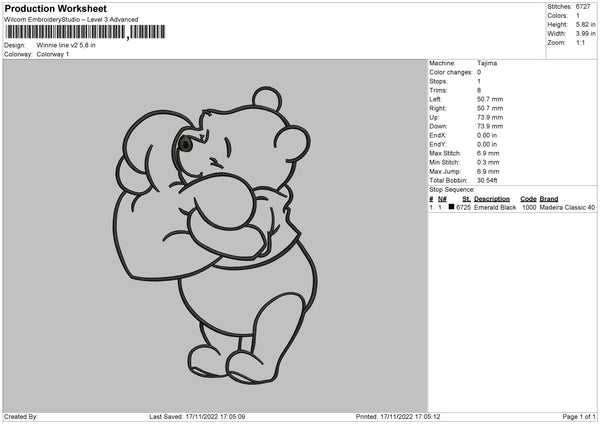Click the 'Emerald Black' thread description
This screenshot has height=424, width=600.
pyautogui.click(x=495, y=207)
